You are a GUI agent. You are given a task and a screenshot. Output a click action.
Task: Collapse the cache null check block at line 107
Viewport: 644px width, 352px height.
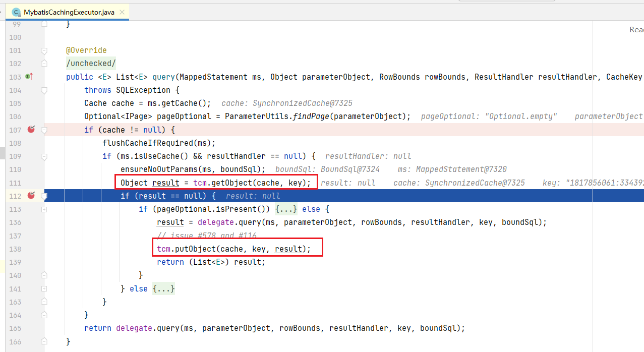pyautogui.click(x=44, y=130)
